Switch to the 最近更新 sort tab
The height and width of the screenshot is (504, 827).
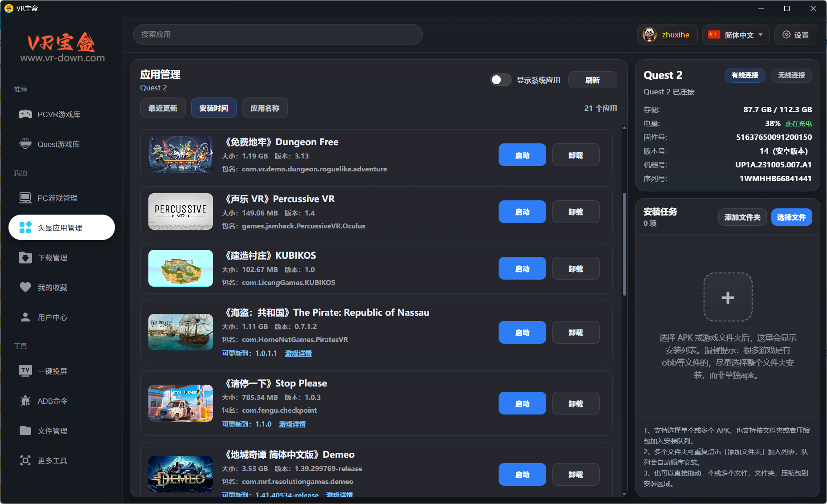[163, 108]
